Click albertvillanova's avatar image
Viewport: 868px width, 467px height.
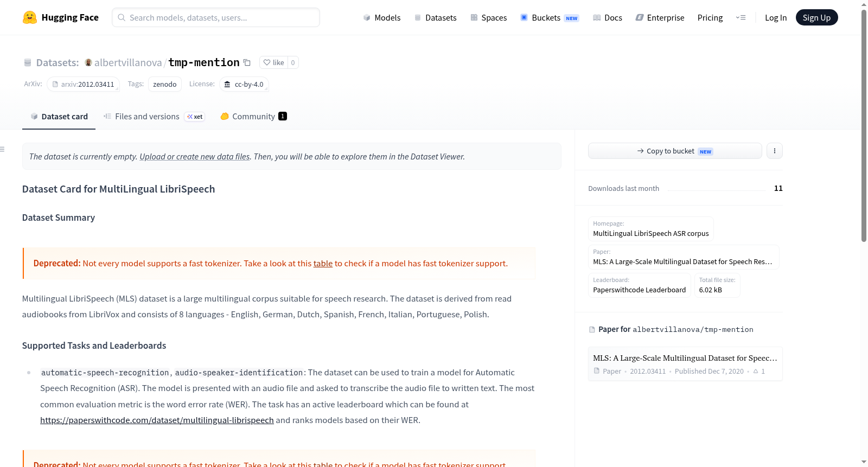tap(88, 62)
